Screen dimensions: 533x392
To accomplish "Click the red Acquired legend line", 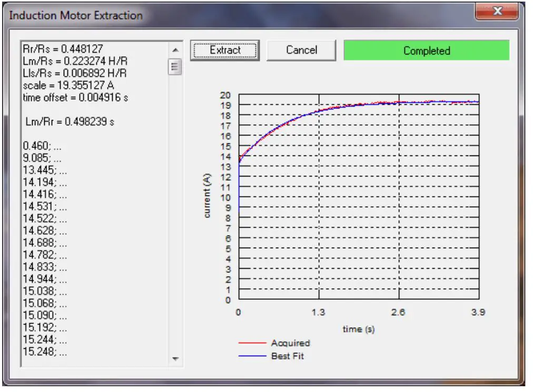I will pos(252,342).
